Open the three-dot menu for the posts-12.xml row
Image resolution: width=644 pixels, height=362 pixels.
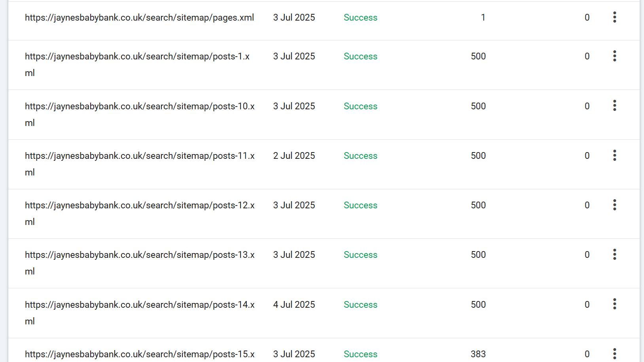pos(614,205)
